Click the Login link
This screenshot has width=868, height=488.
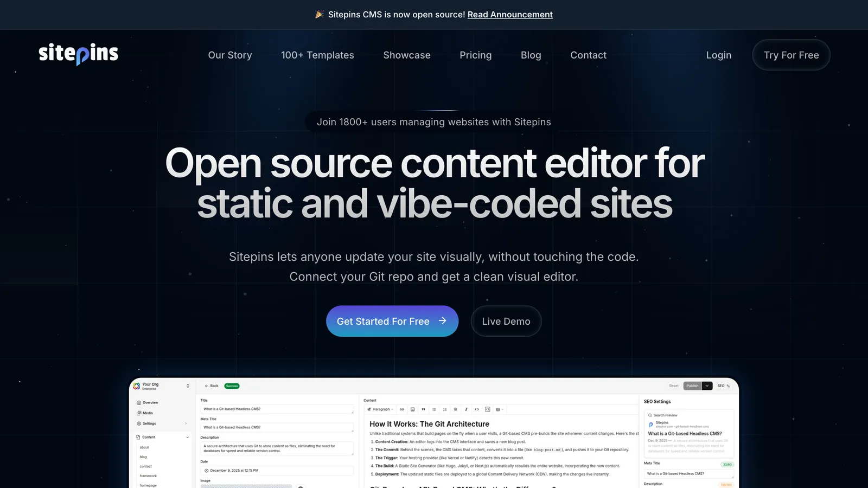(x=719, y=55)
